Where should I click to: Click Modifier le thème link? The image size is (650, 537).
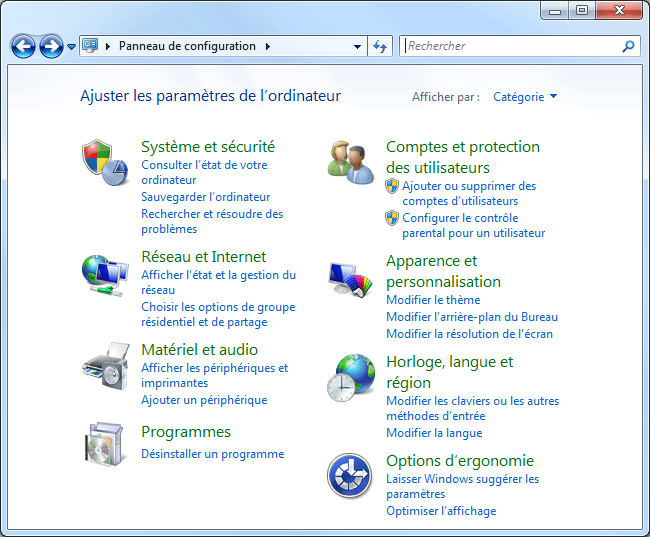[433, 300]
